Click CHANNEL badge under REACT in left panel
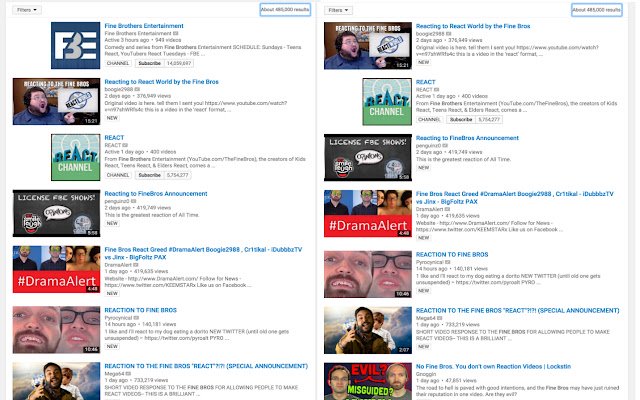 click(x=118, y=175)
